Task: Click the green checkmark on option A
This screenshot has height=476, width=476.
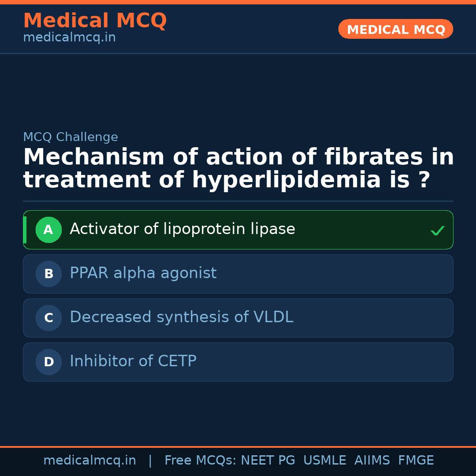Action: tap(437, 231)
